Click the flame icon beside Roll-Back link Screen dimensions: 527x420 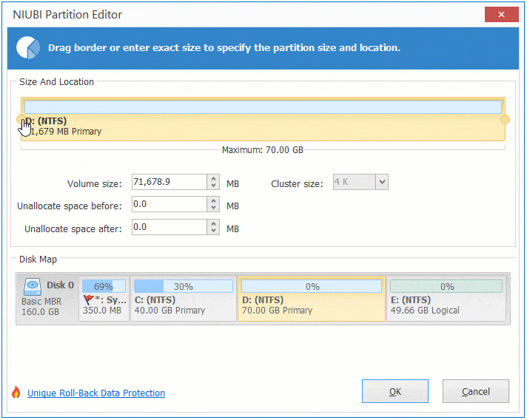16,393
